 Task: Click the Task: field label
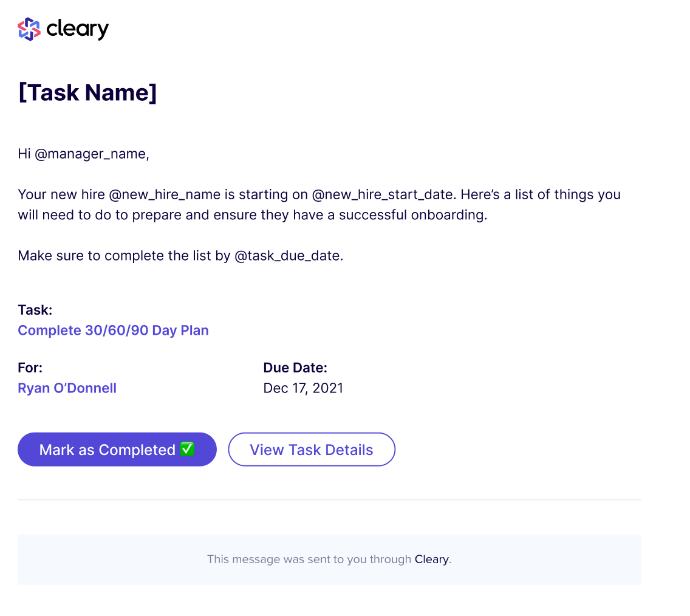pyautogui.click(x=35, y=310)
